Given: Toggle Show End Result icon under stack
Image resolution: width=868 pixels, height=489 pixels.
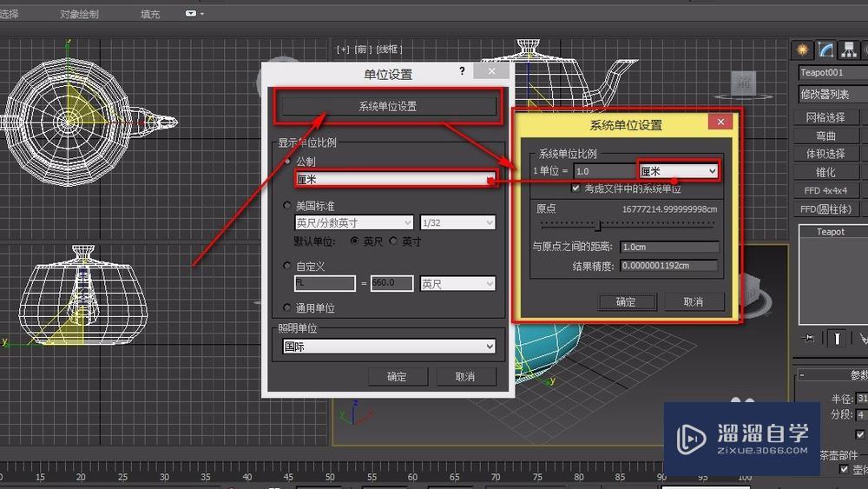Looking at the screenshot, I should click(x=837, y=338).
